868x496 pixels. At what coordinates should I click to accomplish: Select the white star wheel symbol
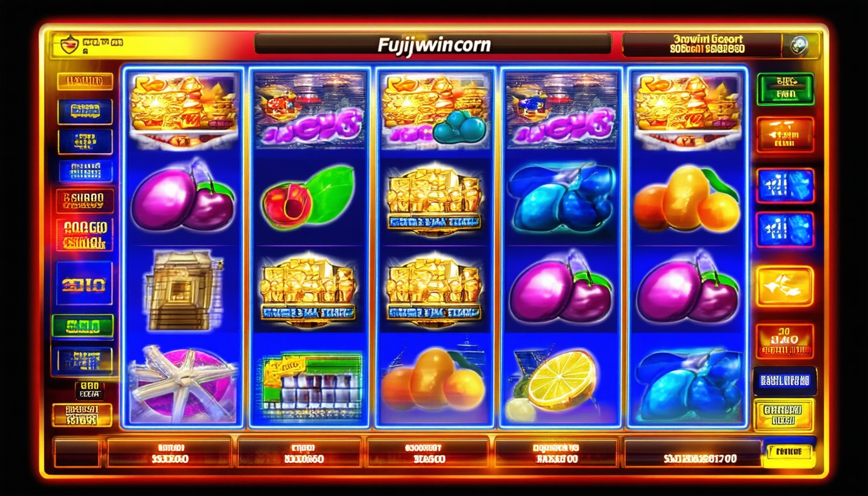182,385
